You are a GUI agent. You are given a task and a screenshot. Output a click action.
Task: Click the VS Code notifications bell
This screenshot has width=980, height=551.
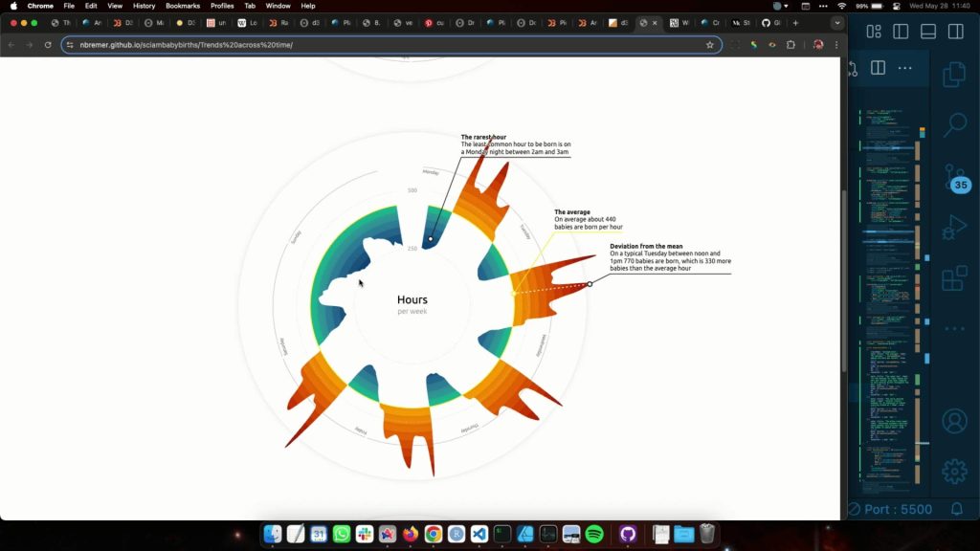(x=956, y=510)
